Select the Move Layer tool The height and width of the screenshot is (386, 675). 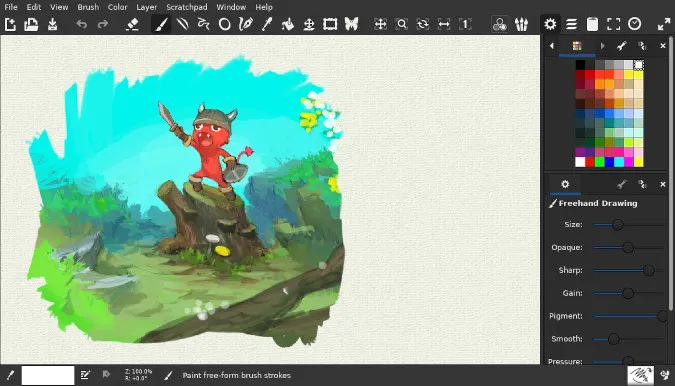309,25
